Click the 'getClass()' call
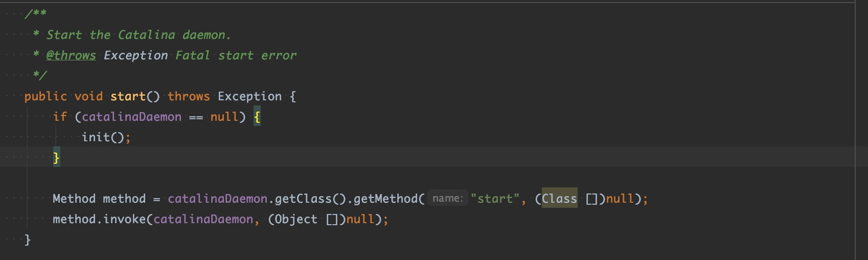The width and height of the screenshot is (868, 260). coord(310,199)
